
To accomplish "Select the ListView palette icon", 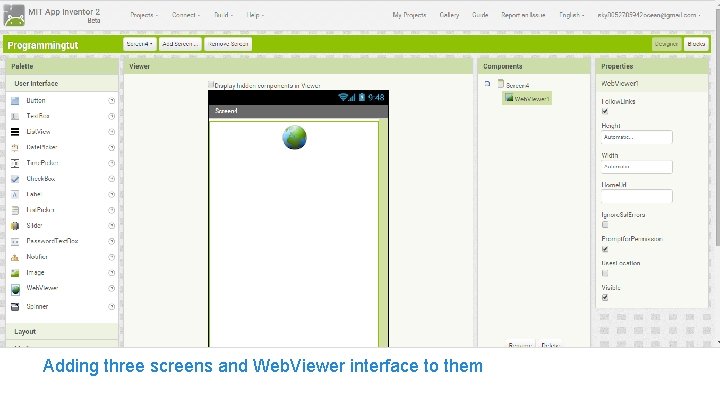I will click(15, 132).
